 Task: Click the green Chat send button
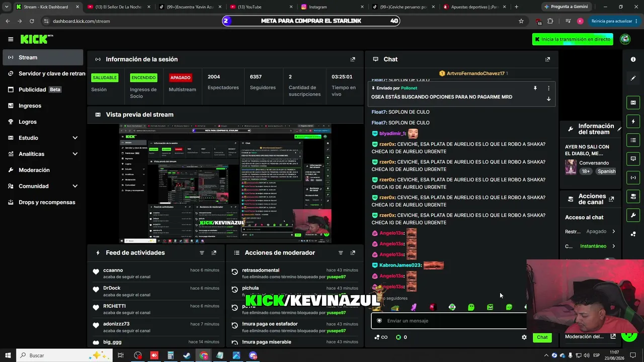point(542,337)
